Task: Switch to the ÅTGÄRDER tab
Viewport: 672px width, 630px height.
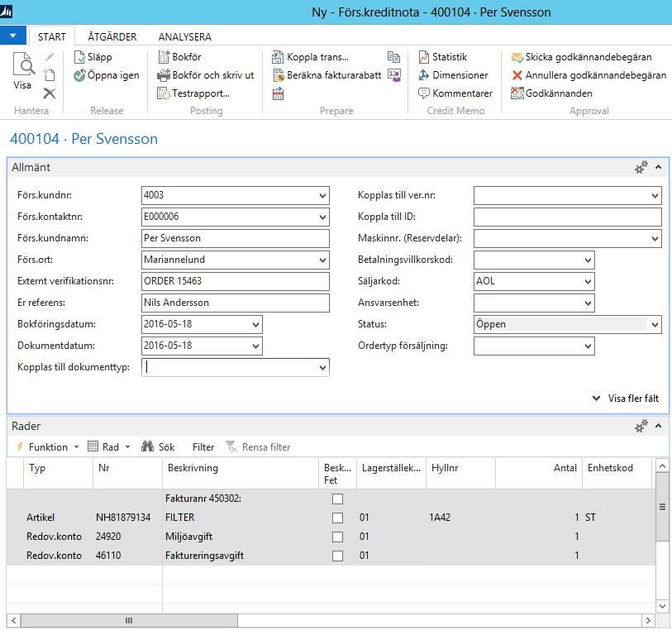Action: (x=112, y=37)
